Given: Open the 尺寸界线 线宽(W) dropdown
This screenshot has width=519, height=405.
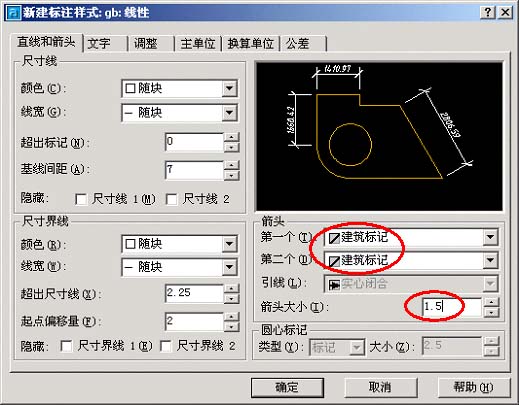Looking at the screenshot, I should tap(230, 267).
